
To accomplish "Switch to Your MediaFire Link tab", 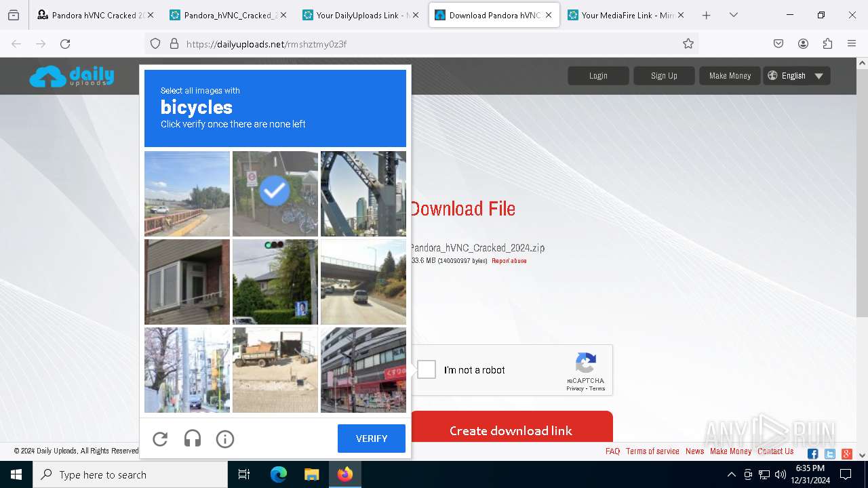I will [626, 15].
